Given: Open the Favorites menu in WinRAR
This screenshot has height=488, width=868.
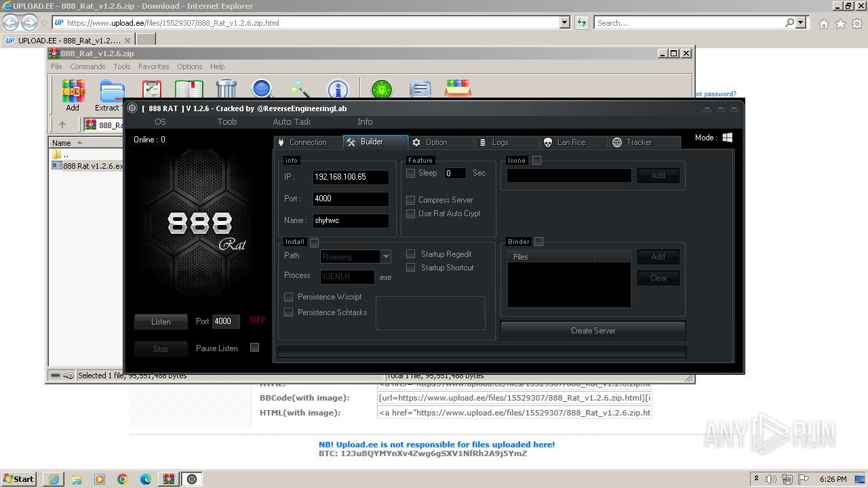Looking at the screenshot, I should 154,66.
